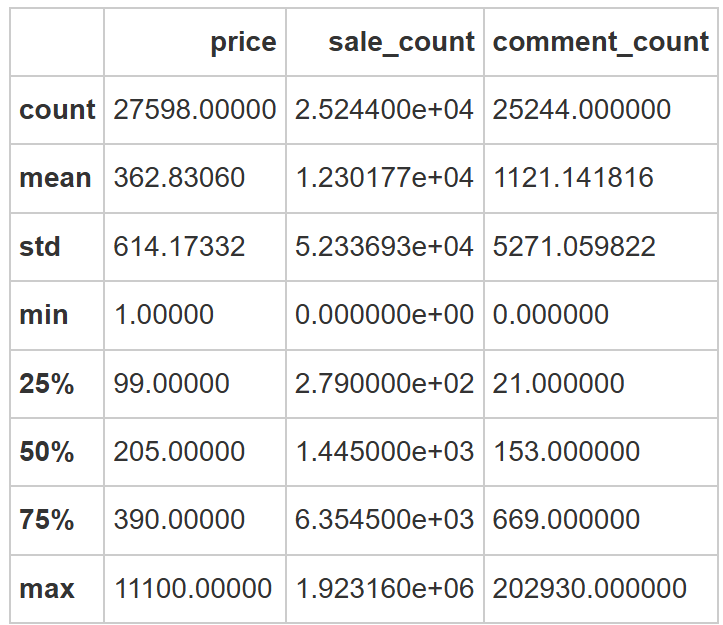Select sale_count mean value 1.230177e+04

coord(385,178)
